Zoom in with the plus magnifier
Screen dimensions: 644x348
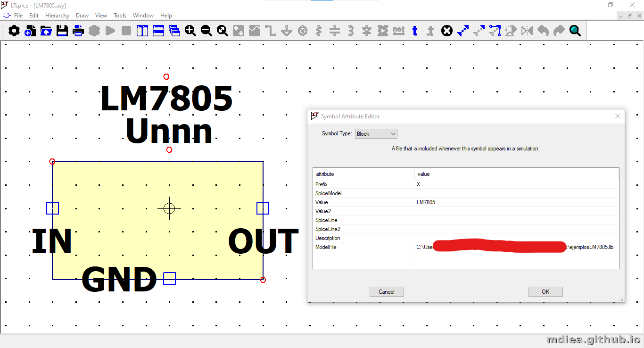tap(190, 31)
